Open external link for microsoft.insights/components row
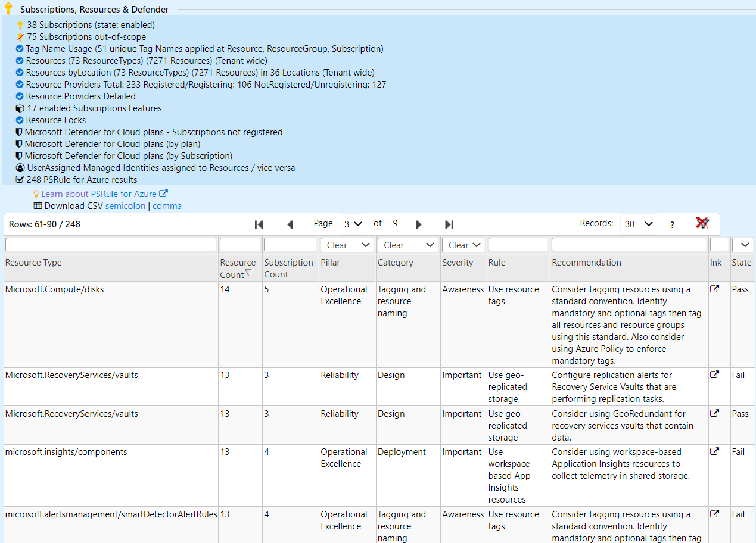The image size is (756, 543). point(714,451)
